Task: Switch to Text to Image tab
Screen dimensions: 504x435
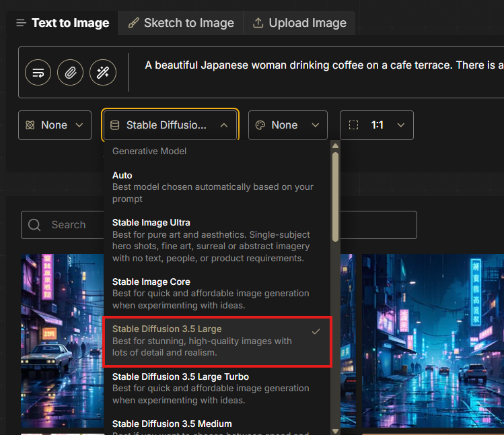Action: pyautogui.click(x=63, y=23)
